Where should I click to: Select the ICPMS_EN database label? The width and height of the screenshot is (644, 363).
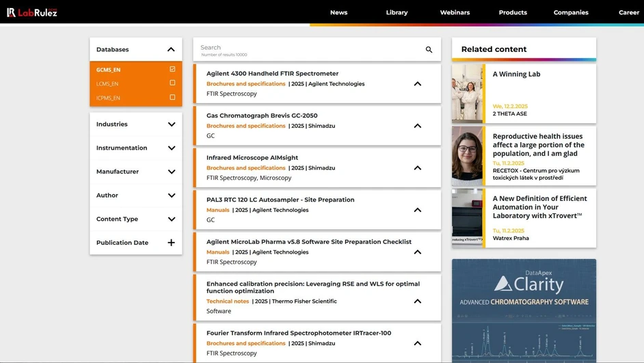coord(108,98)
